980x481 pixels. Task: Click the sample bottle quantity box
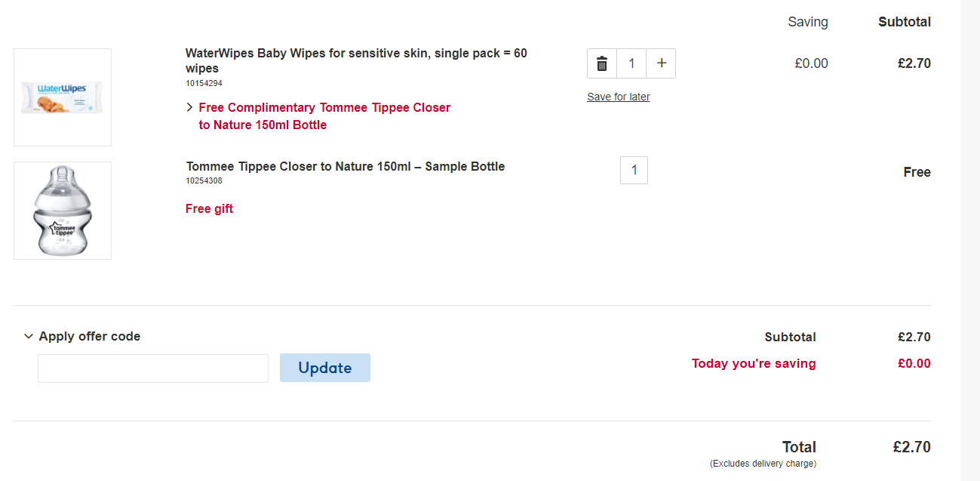(x=634, y=170)
